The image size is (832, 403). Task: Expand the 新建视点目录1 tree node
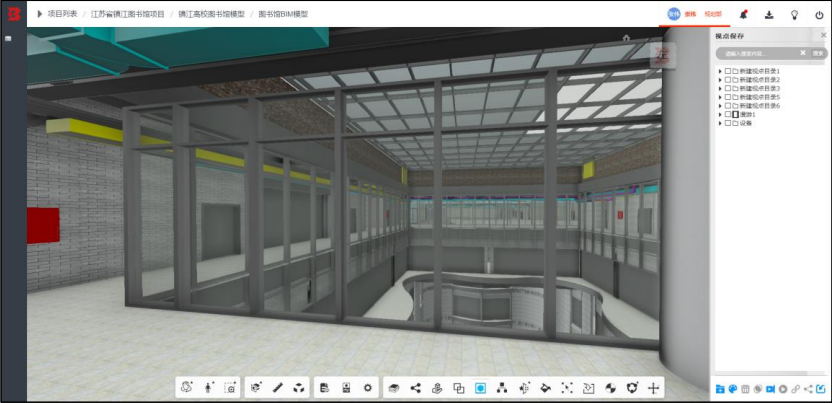click(x=720, y=71)
